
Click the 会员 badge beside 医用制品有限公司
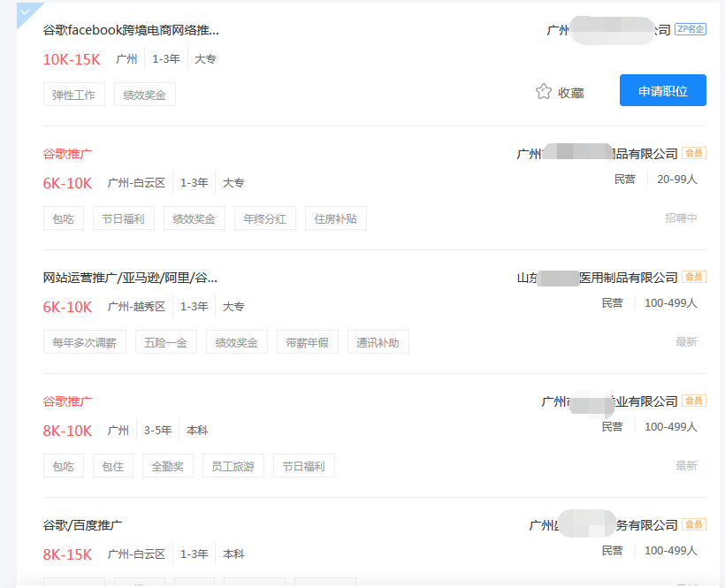click(x=693, y=277)
